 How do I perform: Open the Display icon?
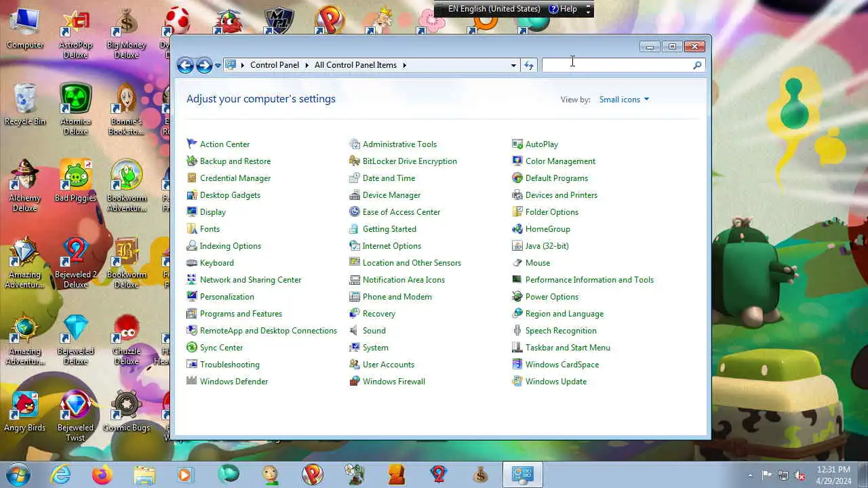pyautogui.click(x=192, y=211)
